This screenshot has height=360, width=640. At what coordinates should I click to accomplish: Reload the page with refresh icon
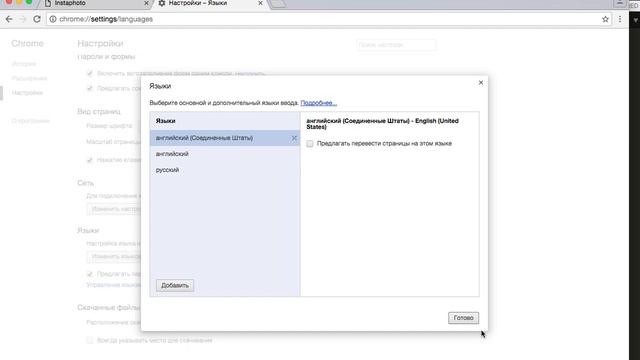pyautogui.click(x=37, y=19)
